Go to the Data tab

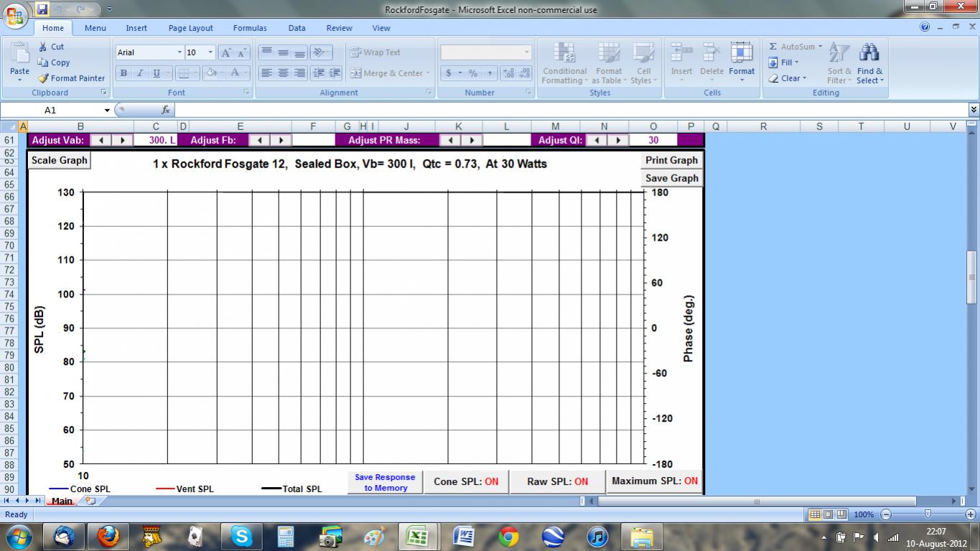297,28
